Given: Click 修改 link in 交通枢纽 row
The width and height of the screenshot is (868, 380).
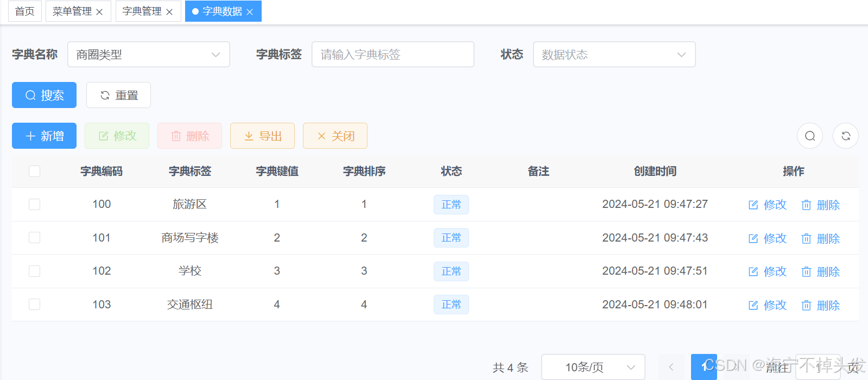Looking at the screenshot, I should [x=768, y=305].
